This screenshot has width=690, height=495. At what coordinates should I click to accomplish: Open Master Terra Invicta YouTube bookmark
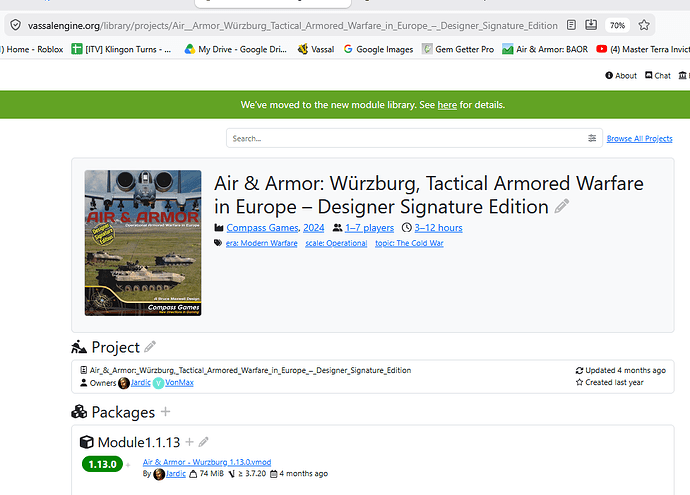pyautogui.click(x=643, y=49)
